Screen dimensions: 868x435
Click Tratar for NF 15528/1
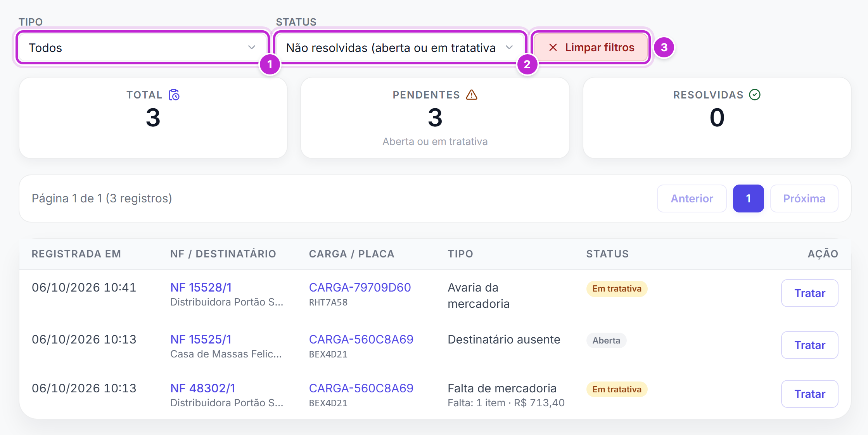[x=810, y=293]
